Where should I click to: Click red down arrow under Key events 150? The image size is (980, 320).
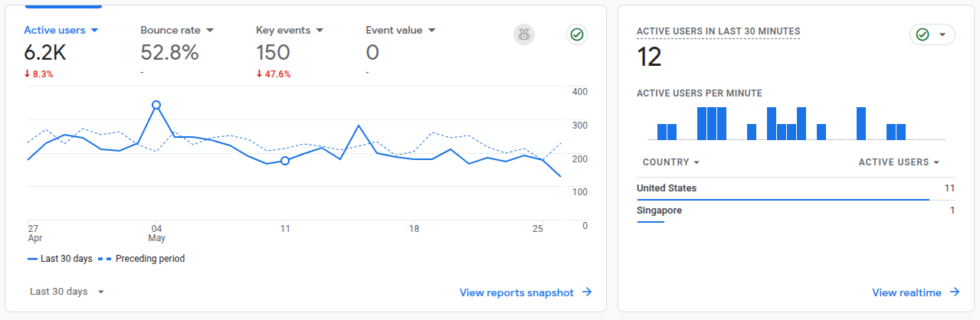click(x=260, y=74)
